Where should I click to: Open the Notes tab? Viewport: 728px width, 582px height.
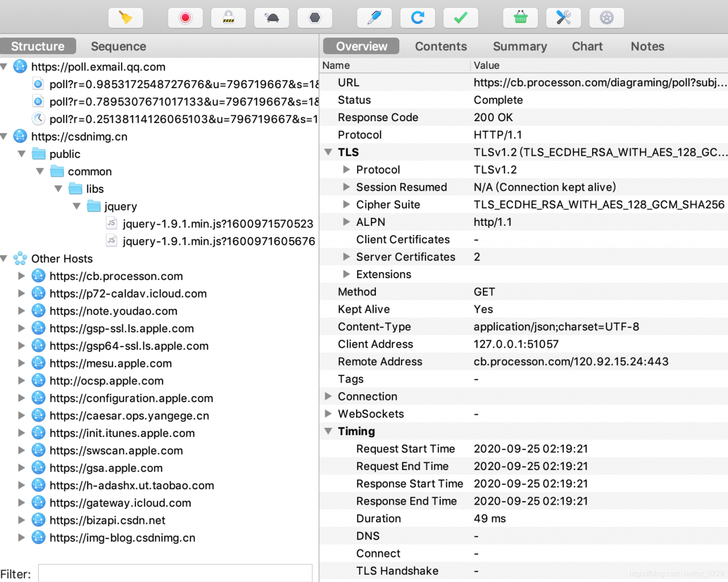pyautogui.click(x=647, y=46)
